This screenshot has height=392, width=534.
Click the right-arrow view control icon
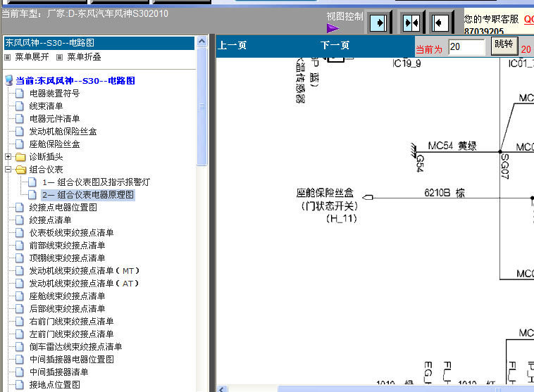(378, 23)
